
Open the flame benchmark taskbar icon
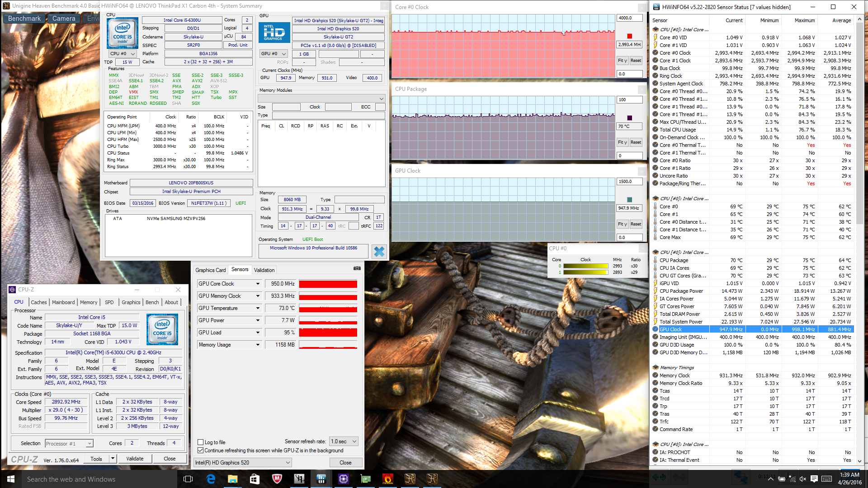pos(387,479)
